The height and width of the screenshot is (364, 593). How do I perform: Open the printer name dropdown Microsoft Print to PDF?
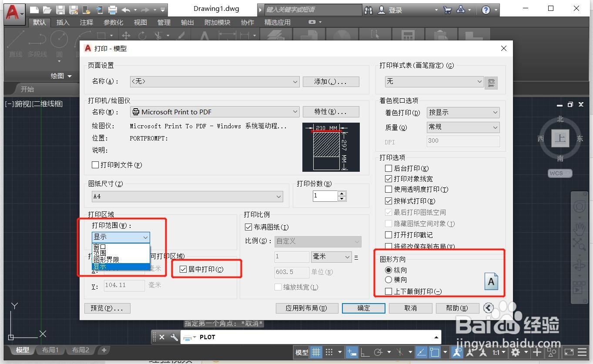tap(215, 112)
